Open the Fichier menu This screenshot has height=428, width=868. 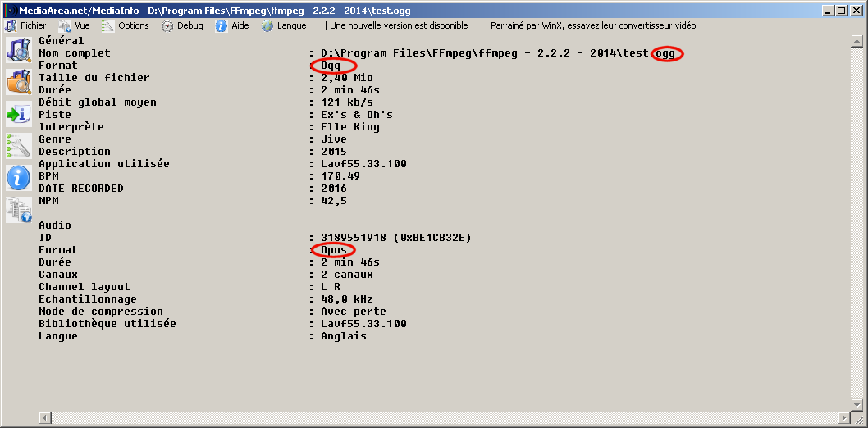(x=26, y=25)
